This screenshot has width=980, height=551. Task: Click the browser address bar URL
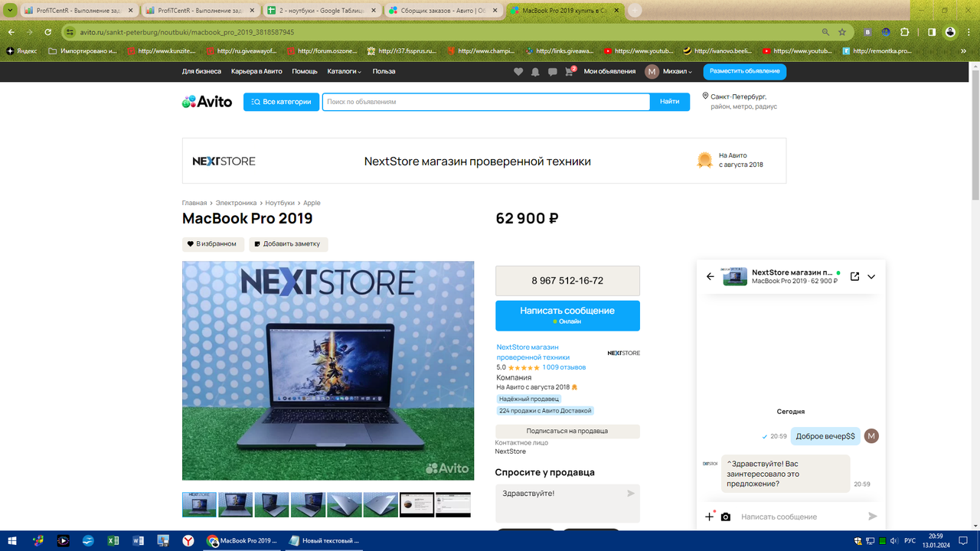(x=187, y=32)
